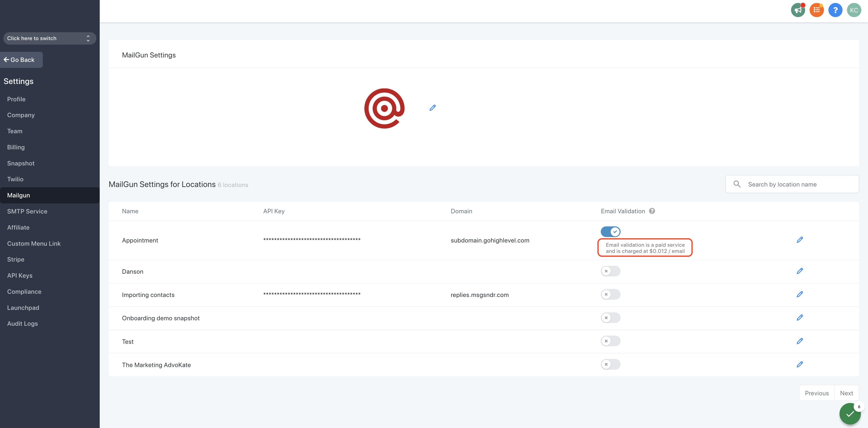Enable email validation for Test
Viewport: 868px width, 428px height.
tap(610, 341)
